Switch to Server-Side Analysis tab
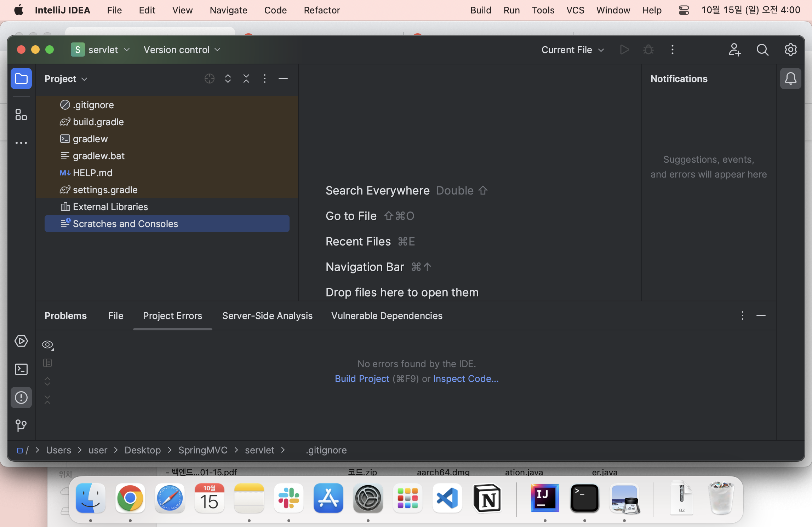Image resolution: width=812 pixels, height=527 pixels. coord(267,315)
